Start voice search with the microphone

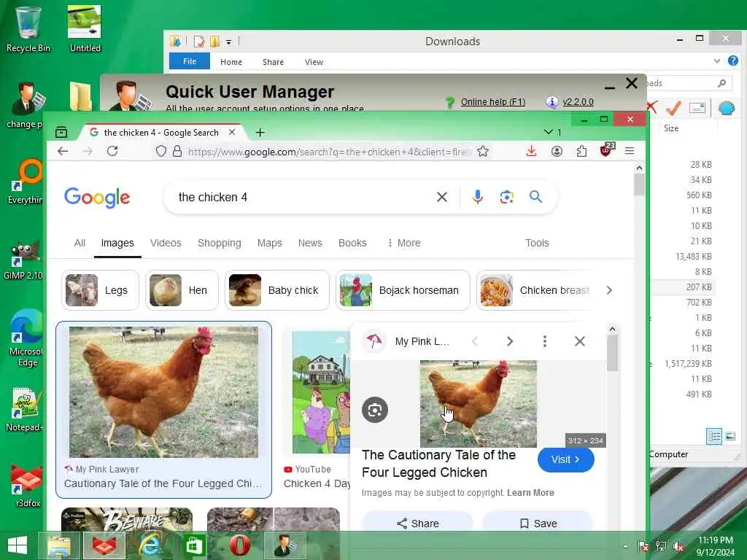point(477,197)
